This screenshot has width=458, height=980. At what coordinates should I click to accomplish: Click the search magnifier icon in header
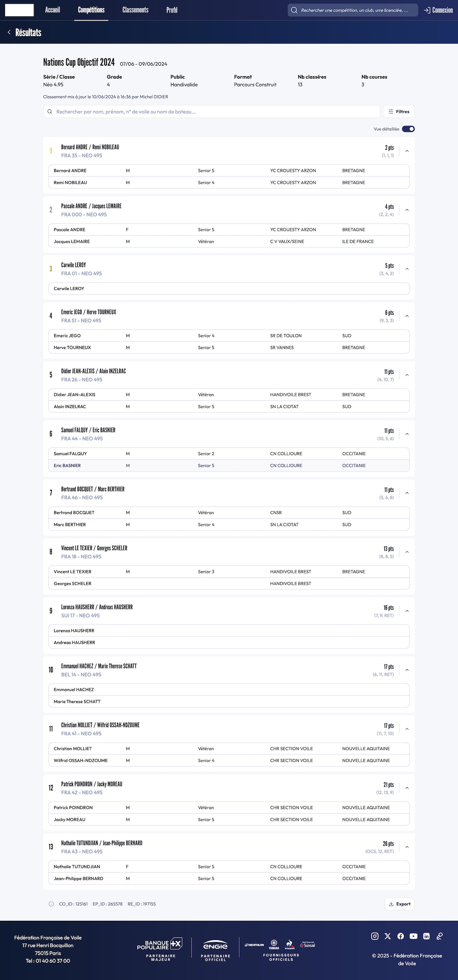(294, 10)
